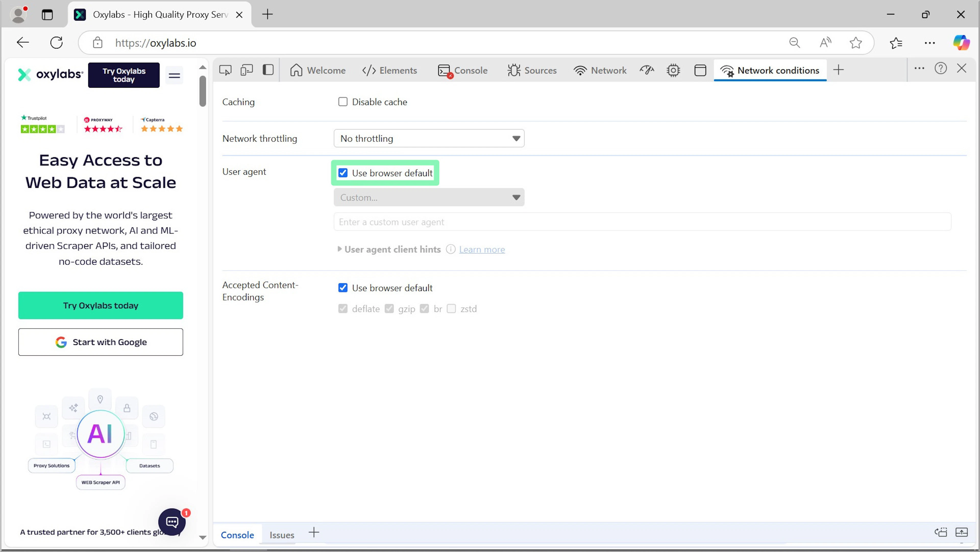Image resolution: width=980 pixels, height=552 pixels.
Task: Select the inspect element tool icon
Action: 225,70
